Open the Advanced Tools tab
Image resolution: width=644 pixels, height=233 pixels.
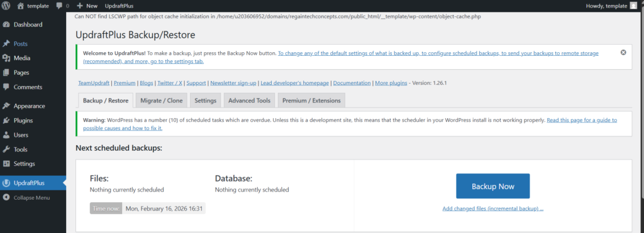pos(249,100)
